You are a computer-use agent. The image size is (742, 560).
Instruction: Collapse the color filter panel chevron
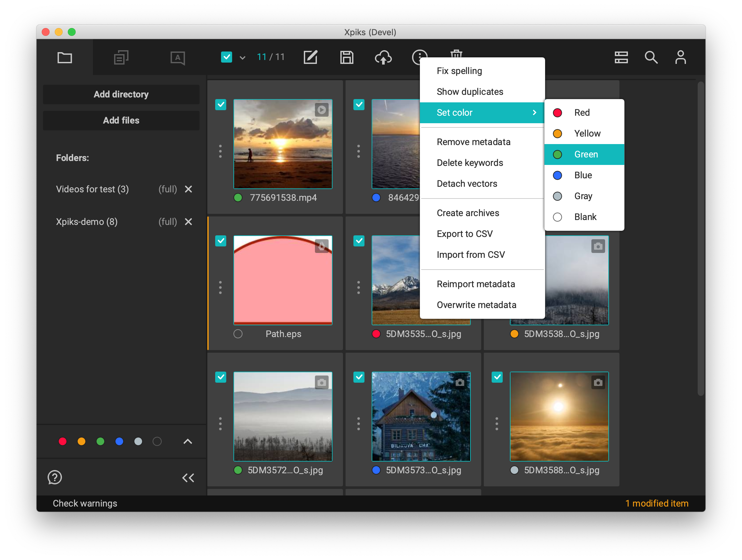[188, 441]
